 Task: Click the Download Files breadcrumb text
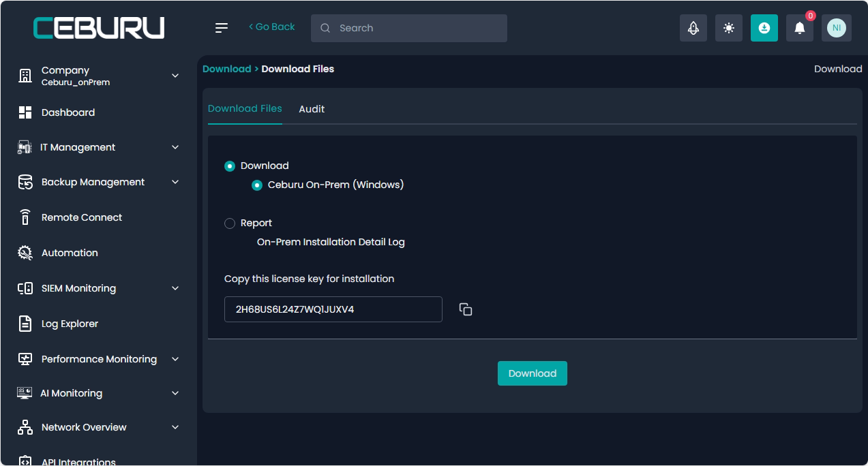tap(298, 69)
